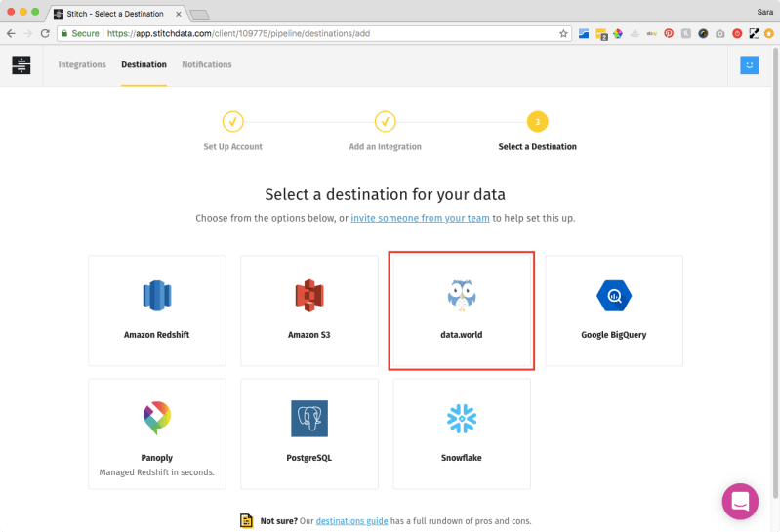The width and height of the screenshot is (780, 532).
Task: Click the browser address bar URL
Action: click(238, 33)
